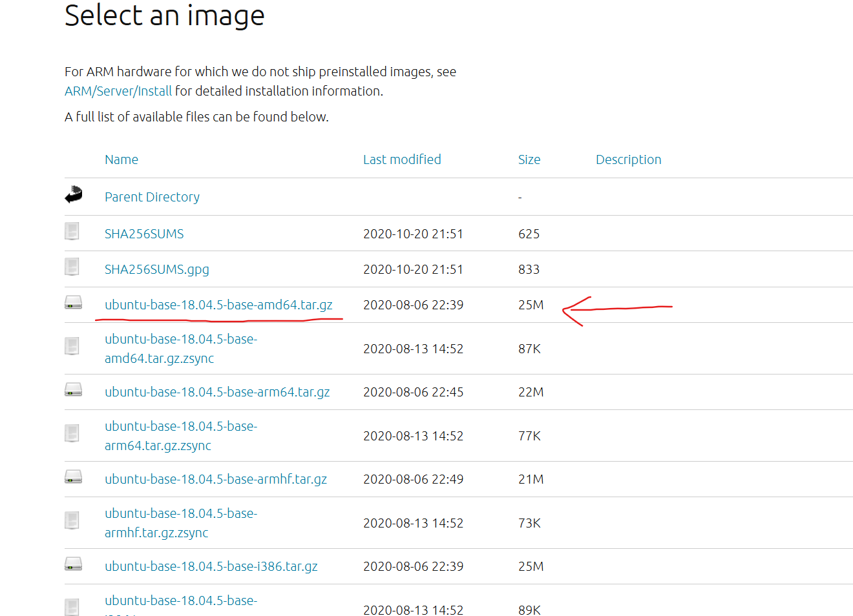Click the 'Select an image' heading
The width and height of the screenshot is (853, 616).
pos(165,15)
